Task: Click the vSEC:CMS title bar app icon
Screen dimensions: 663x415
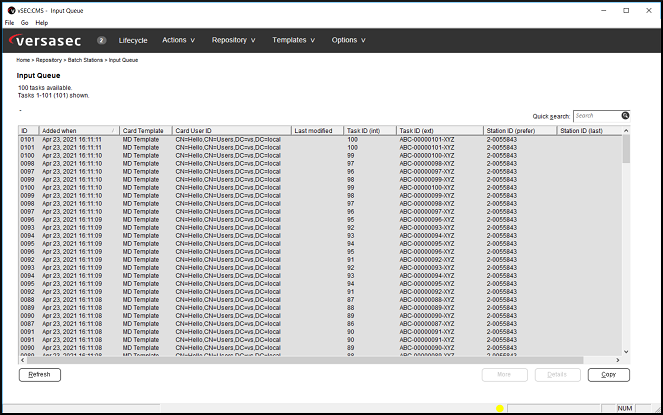Action: coord(9,9)
